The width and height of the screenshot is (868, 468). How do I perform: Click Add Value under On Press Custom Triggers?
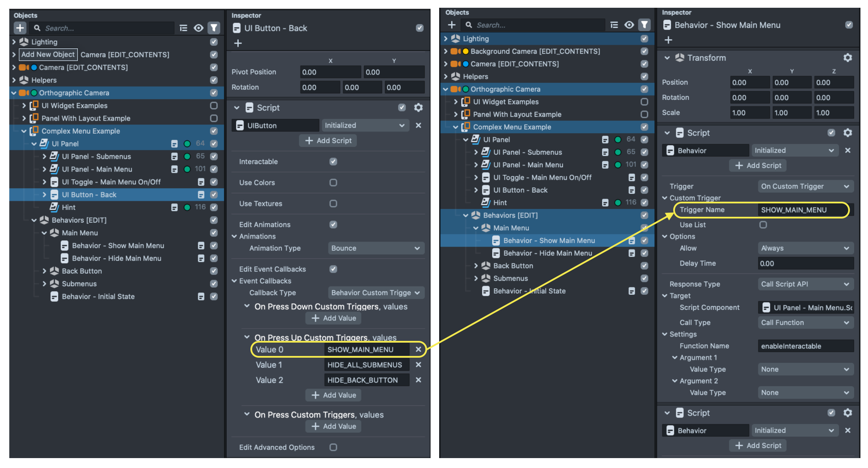click(334, 426)
